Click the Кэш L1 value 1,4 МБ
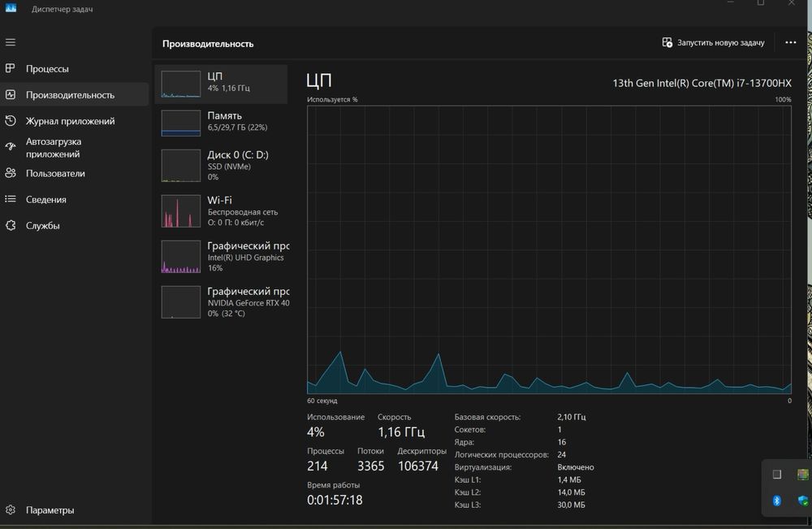Image resolution: width=812 pixels, height=529 pixels. pyautogui.click(x=569, y=479)
